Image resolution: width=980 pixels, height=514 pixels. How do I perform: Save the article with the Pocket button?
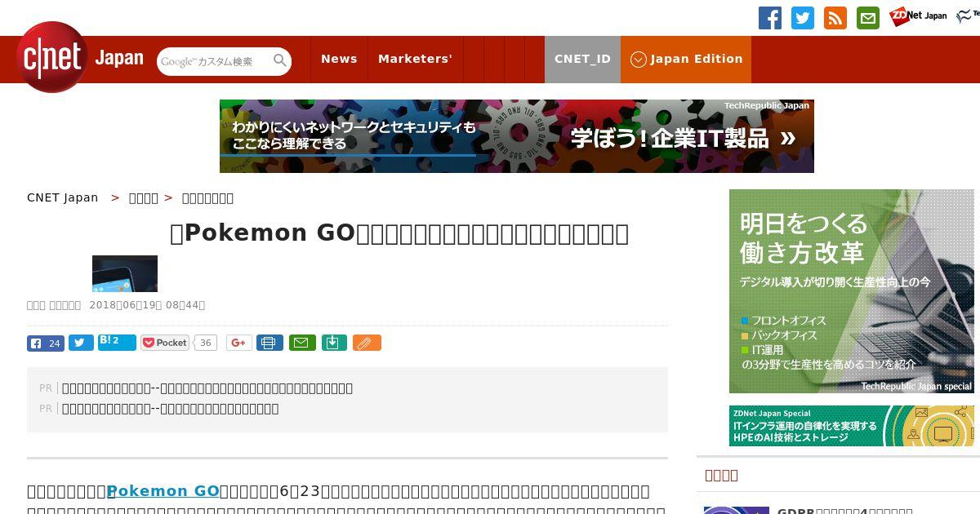click(165, 343)
